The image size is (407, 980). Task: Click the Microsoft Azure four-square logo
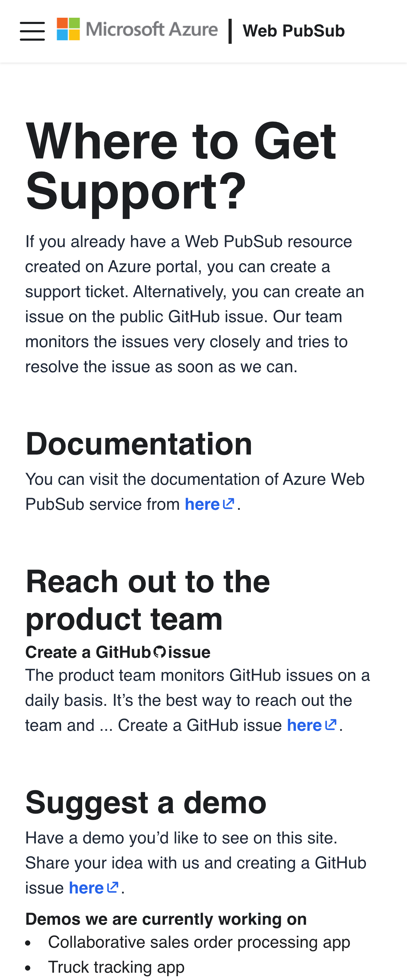click(67, 30)
